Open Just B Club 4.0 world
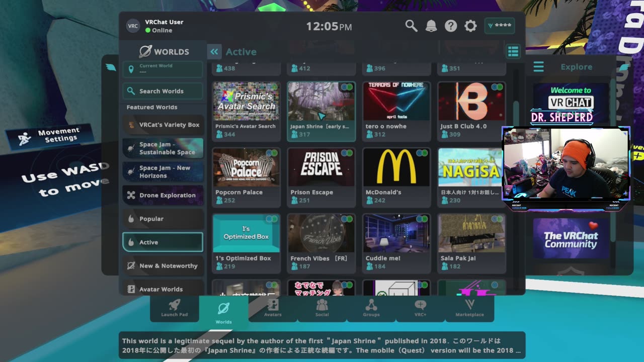This screenshot has height=362, width=644. 472,112
